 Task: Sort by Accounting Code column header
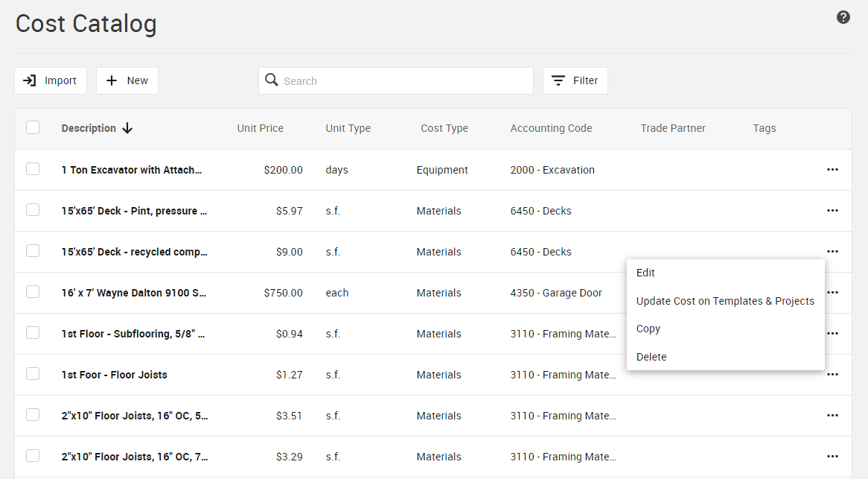coord(551,128)
